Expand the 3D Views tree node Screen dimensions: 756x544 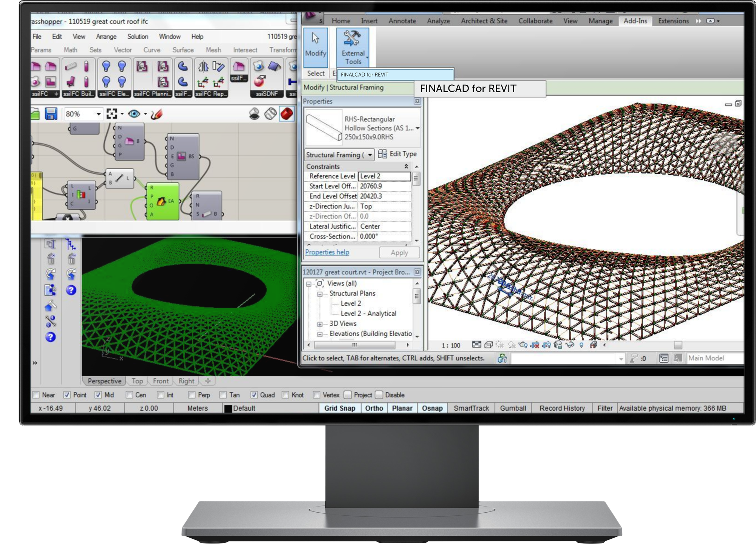[320, 324]
